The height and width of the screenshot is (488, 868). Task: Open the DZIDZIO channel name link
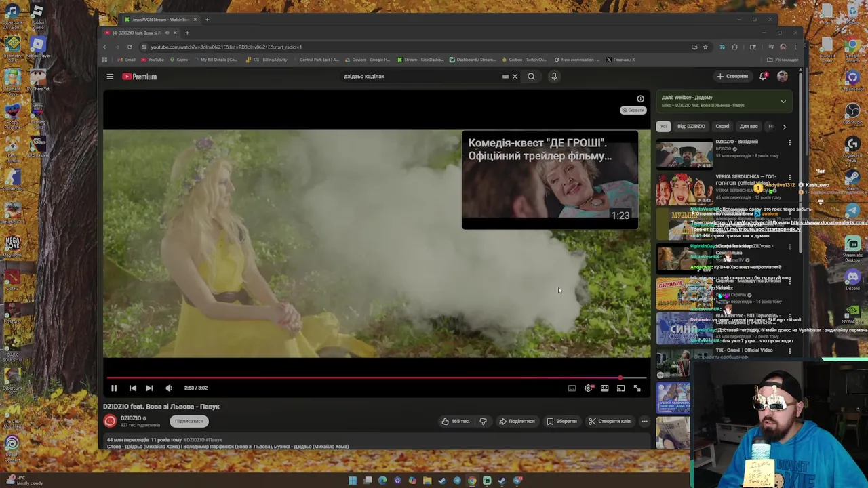click(x=131, y=418)
